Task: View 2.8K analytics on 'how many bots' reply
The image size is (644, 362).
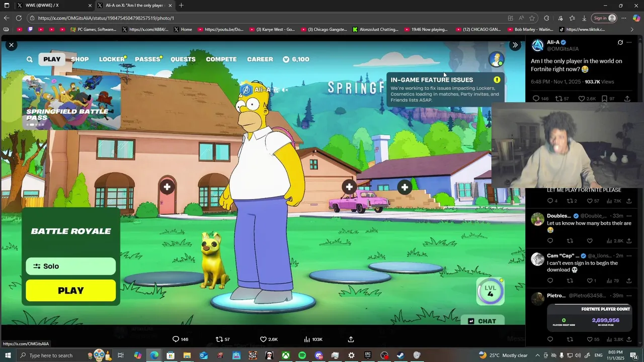Action: (x=615, y=241)
